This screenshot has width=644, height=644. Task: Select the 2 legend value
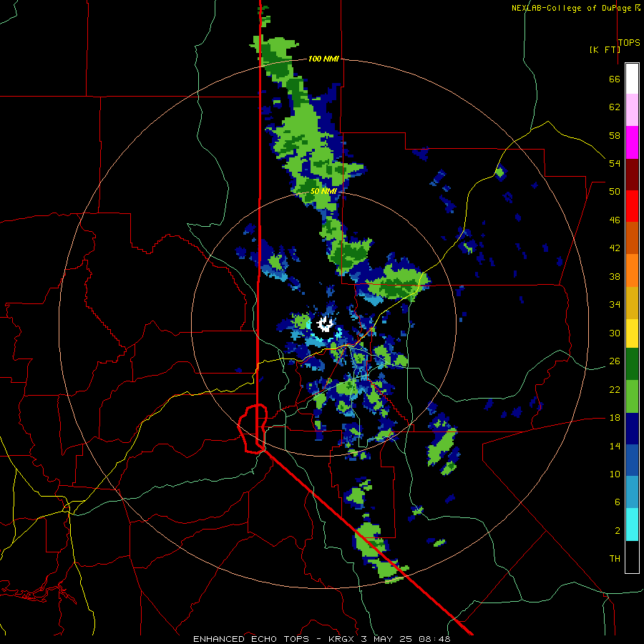pyautogui.click(x=618, y=531)
